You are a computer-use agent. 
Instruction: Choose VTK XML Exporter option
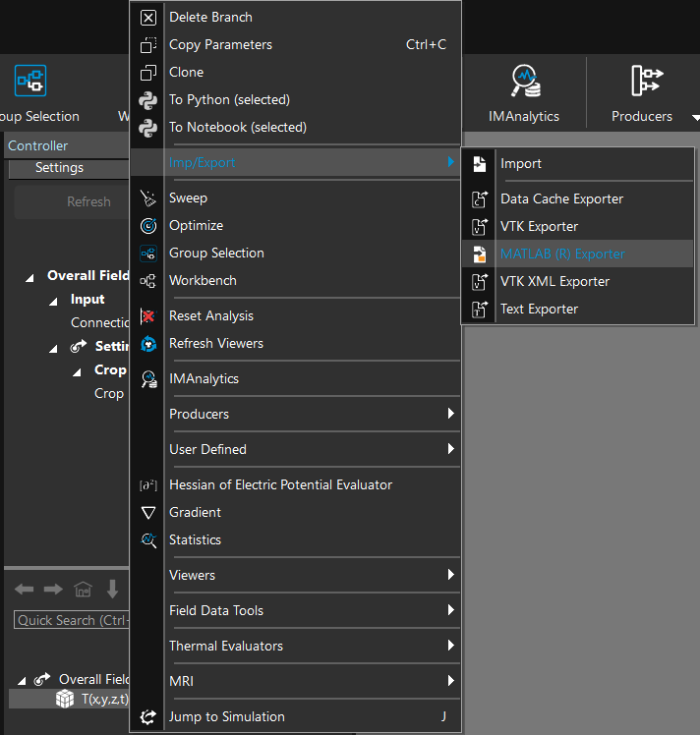[x=554, y=282]
